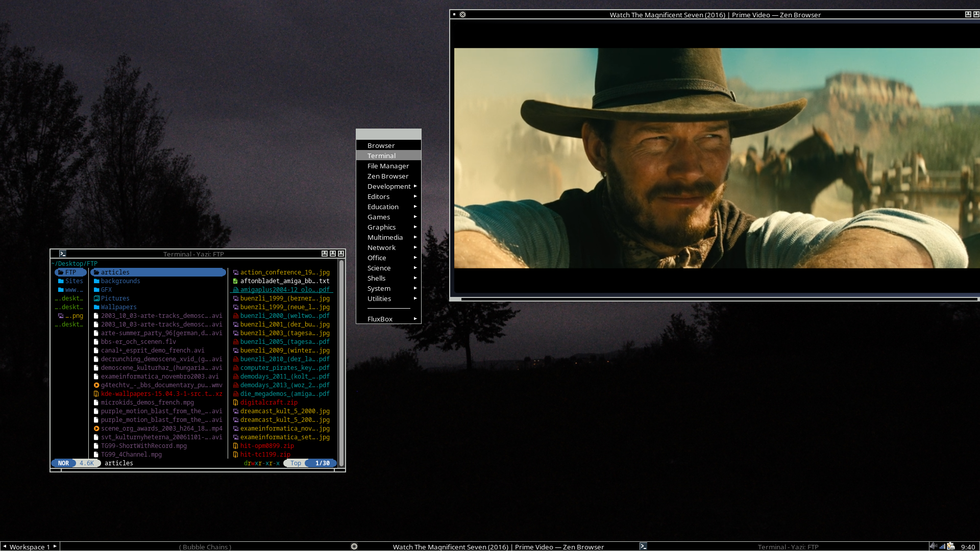Click the terminal icon in the Yazi window titlebar
This screenshot has width=980, height=551.
coord(63,254)
